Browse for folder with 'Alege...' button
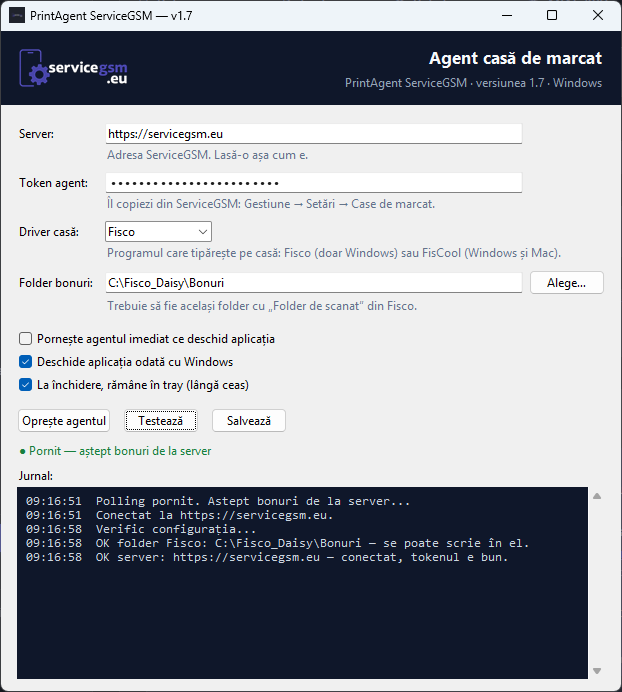 [x=566, y=283]
